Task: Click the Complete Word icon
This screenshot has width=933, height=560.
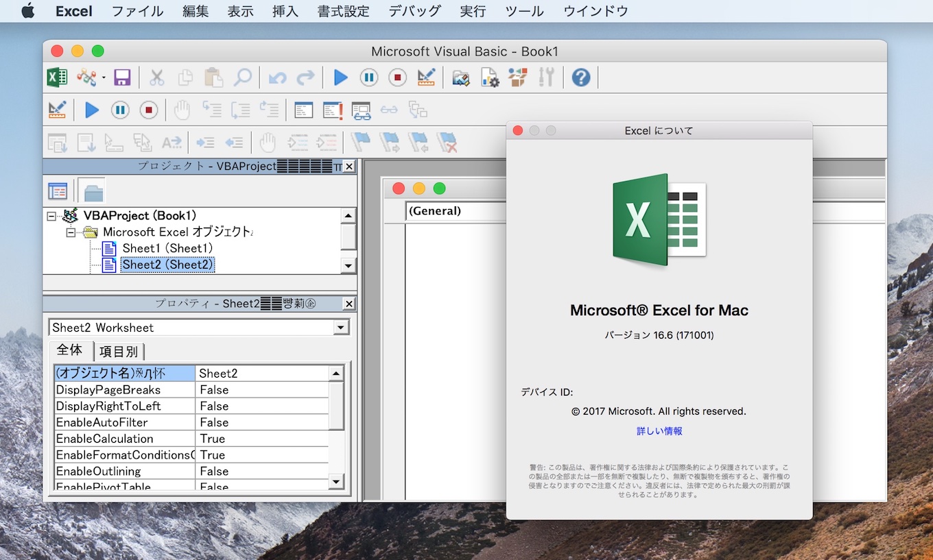Action: click(172, 143)
